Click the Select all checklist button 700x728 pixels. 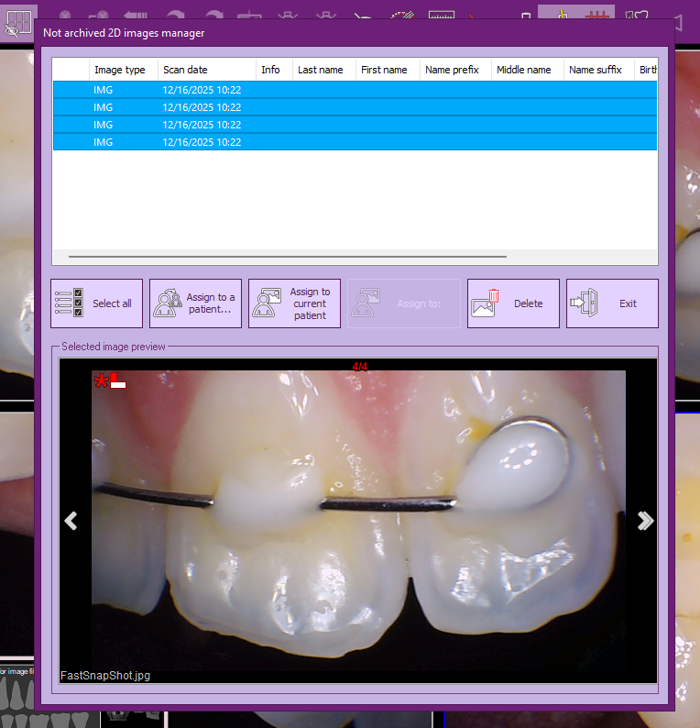click(96, 303)
